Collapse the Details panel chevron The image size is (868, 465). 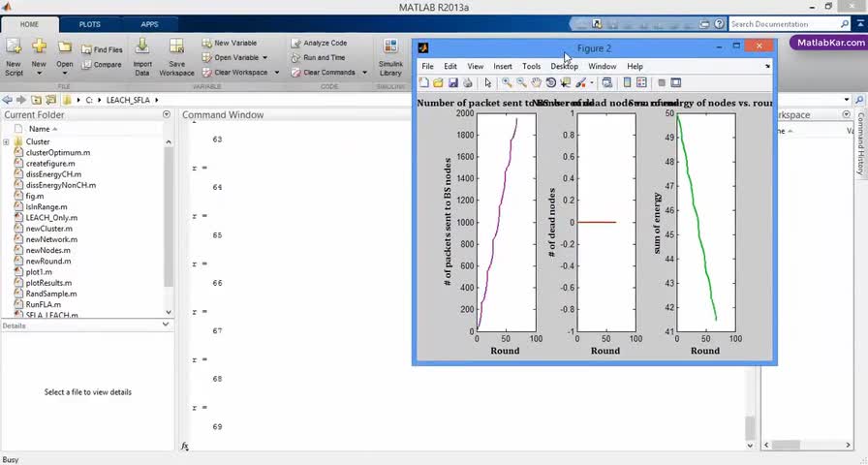[166, 325]
